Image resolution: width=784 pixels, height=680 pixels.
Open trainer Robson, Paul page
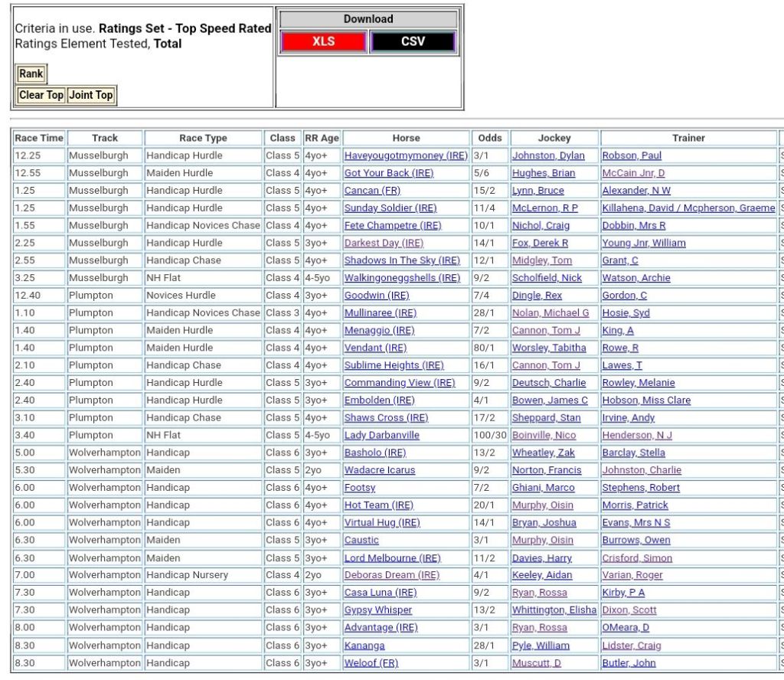click(632, 155)
